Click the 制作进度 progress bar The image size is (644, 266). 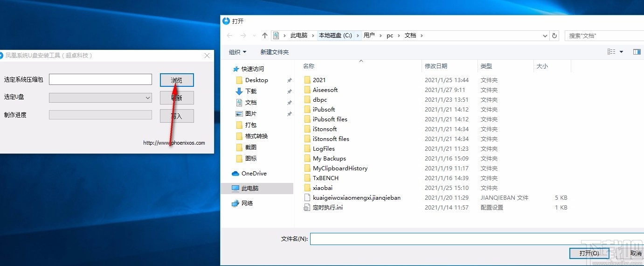(100, 115)
